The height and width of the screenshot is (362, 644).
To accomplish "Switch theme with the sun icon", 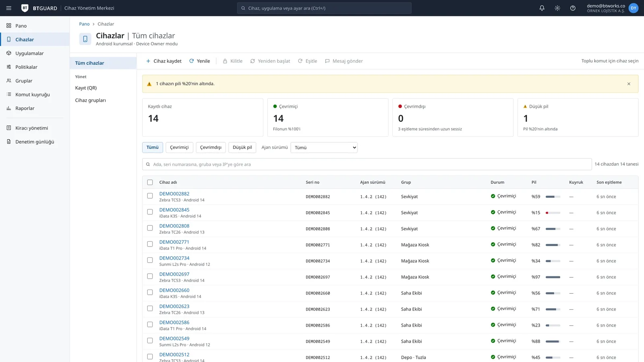I will pyautogui.click(x=557, y=8).
